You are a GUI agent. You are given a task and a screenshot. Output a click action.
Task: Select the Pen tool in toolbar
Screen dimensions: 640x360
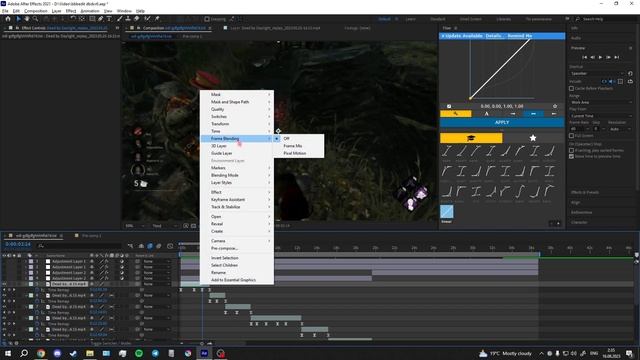click(100, 19)
